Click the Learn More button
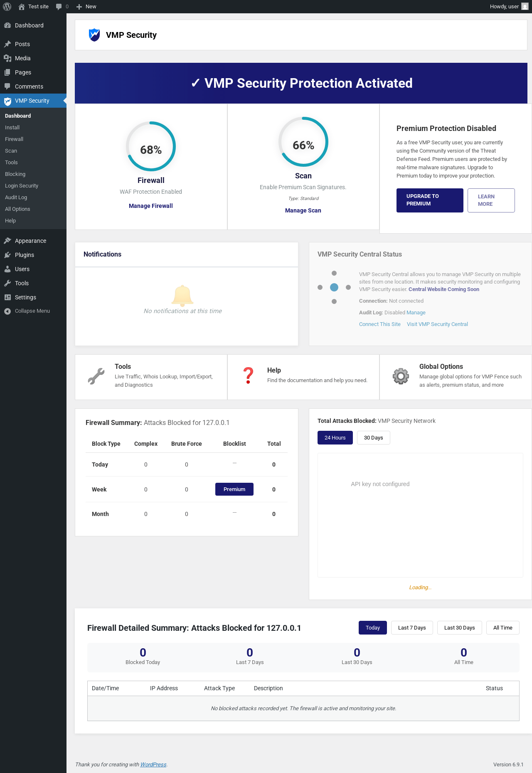 point(491,200)
